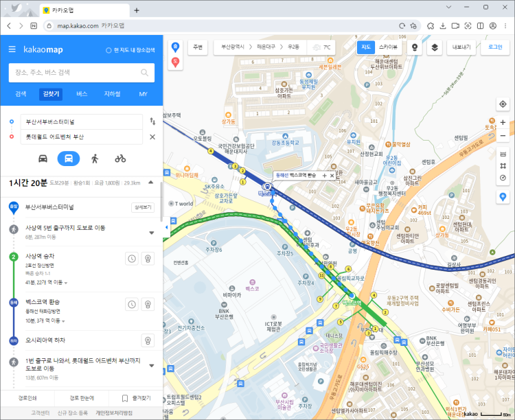Image resolution: width=515 pixels, height=420 pixels.
Task: Center map on current location
Action: coord(503,104)
